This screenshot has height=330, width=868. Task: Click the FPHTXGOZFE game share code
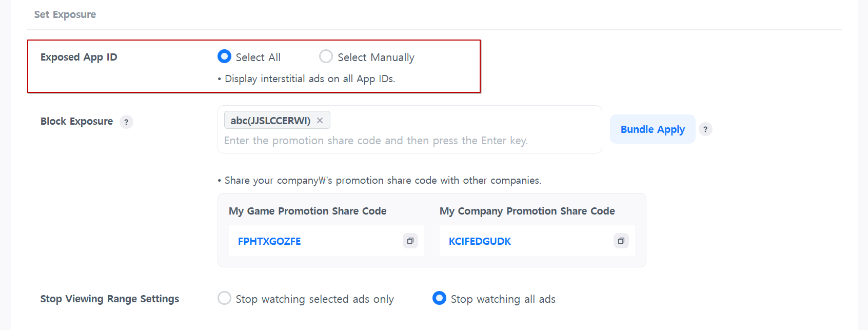coord(269,241)
